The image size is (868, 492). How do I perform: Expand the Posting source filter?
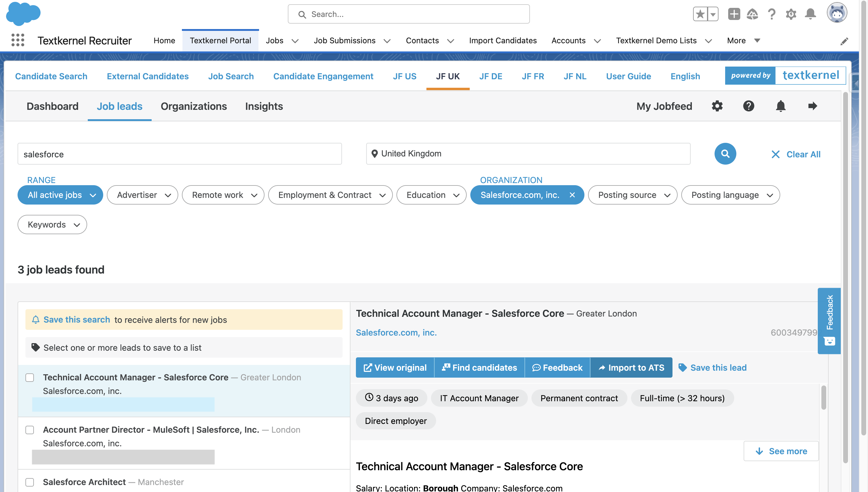pyautogui.click(x=633, y=195)
